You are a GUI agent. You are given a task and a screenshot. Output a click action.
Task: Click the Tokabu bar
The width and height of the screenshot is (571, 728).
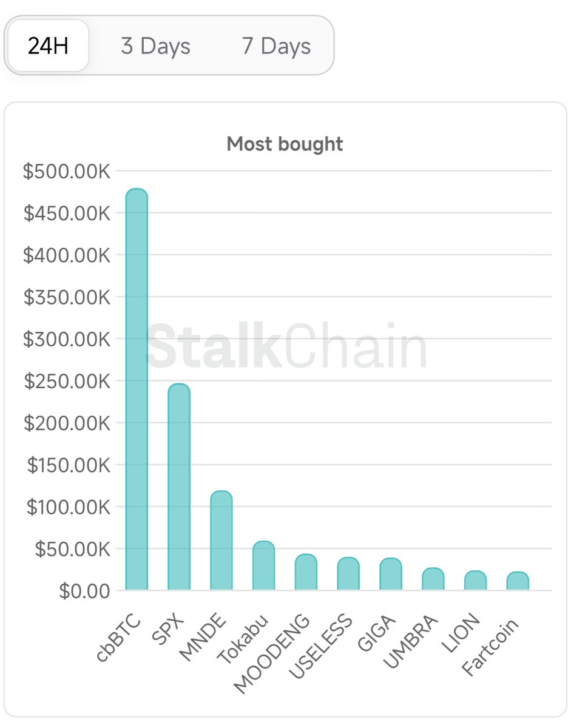[x=263, y=565]
